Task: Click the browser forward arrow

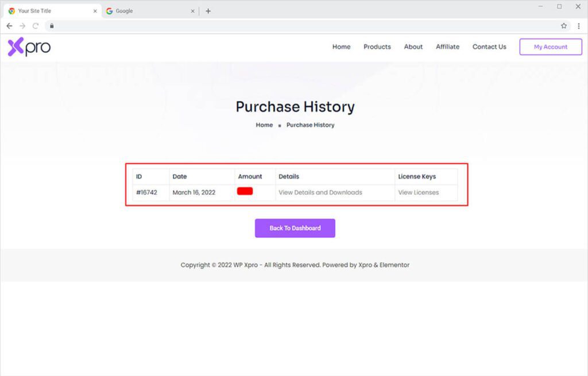Action: point(22,26)
